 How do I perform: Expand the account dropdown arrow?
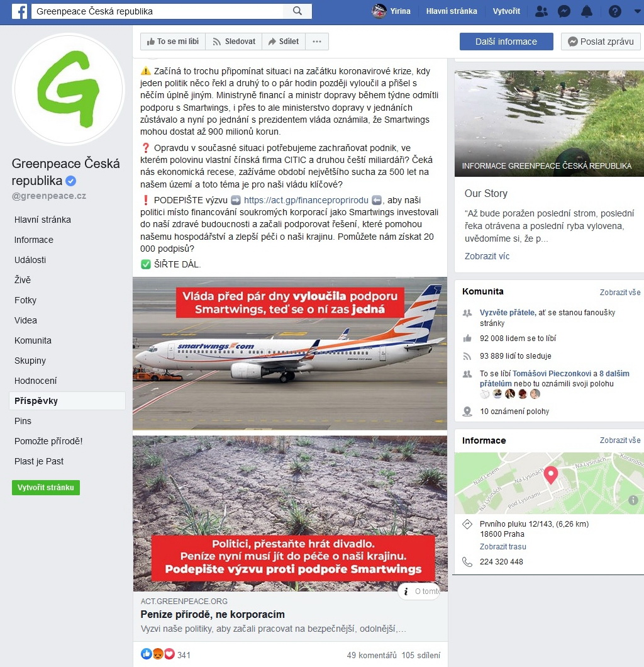(x=637, y=11)
